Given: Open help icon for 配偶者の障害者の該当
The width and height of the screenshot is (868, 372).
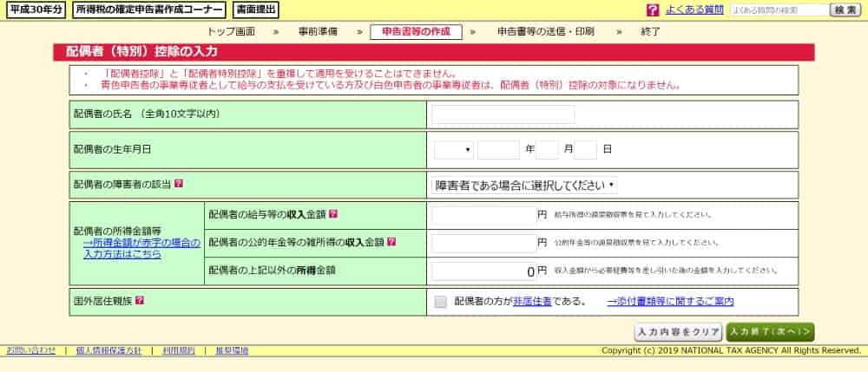Looking at the screenshot, I should coord(179,184).
